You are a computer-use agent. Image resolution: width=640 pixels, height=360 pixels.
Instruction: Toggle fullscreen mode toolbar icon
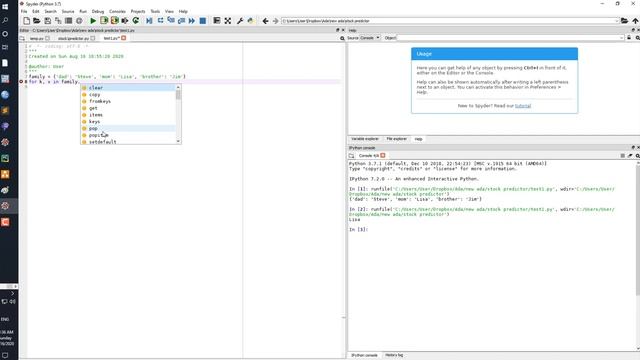pyautogui.click(x=228, y=21)
